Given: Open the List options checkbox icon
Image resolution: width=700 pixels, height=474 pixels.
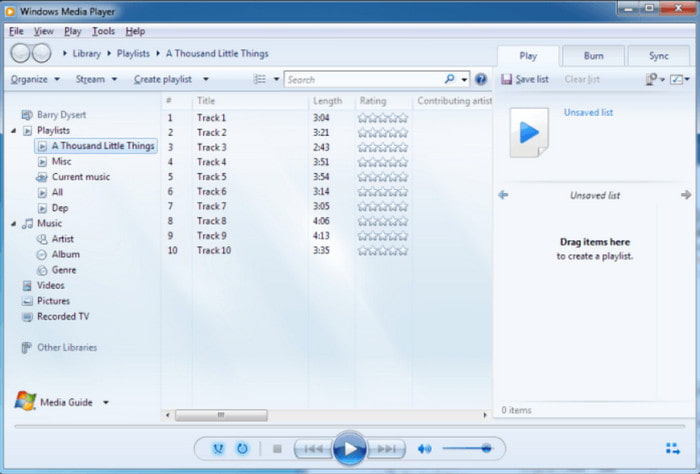Looking at the screenshot, I should point(676,79).
